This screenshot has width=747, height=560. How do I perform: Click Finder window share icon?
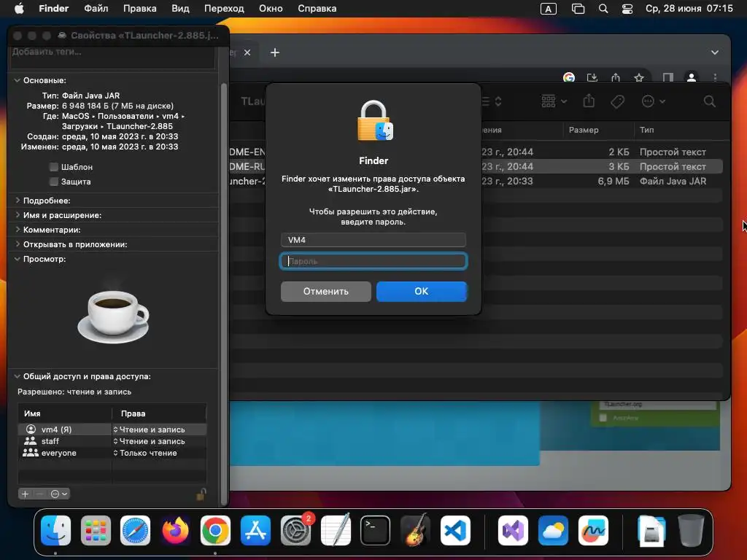coord(589,101)
